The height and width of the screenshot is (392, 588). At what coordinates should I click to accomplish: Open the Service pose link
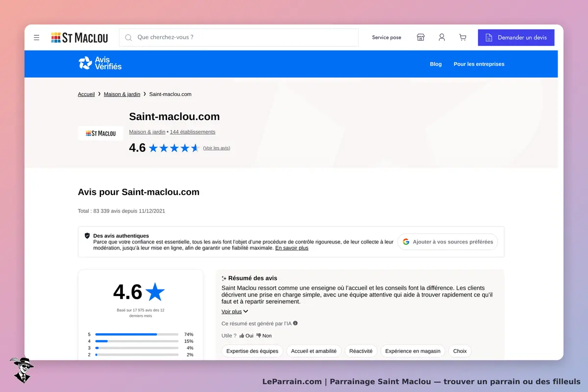(x=387, y=37)
